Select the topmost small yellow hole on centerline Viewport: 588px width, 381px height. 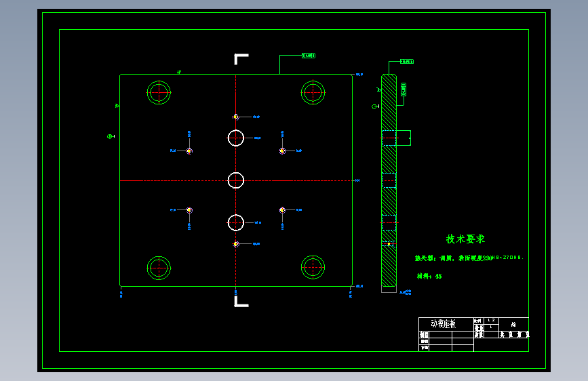coord(235,117)
